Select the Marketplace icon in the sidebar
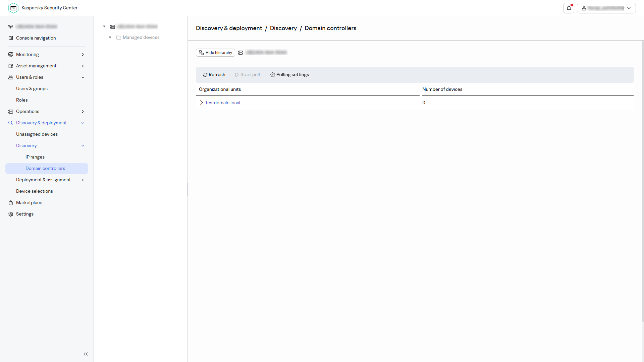 coord(11,202)
